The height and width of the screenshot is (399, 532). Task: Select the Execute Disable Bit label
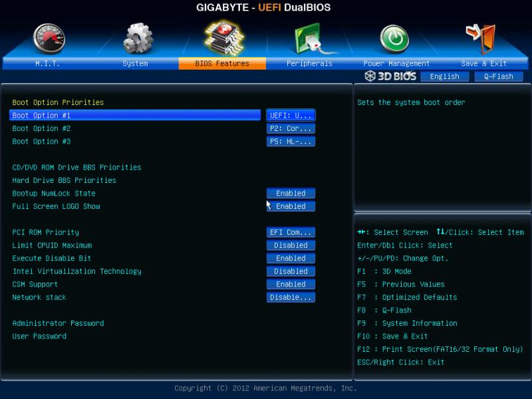click(52, 258)
